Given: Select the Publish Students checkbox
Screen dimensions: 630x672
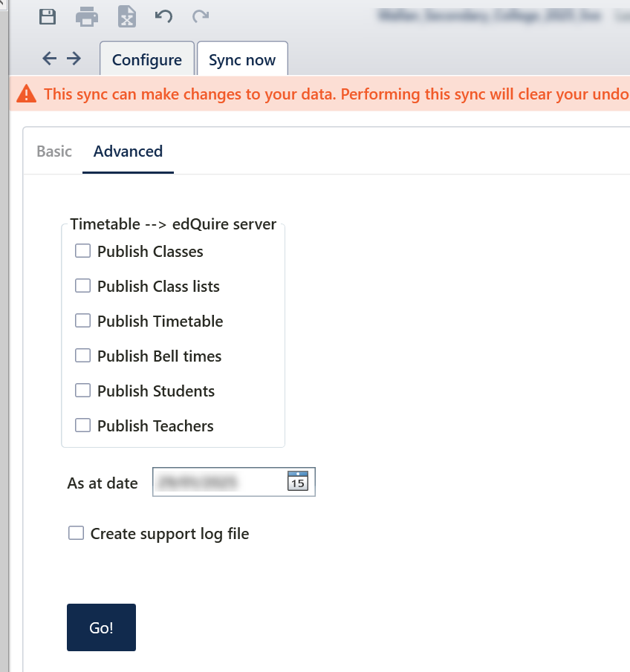Looking at the screenshot, I should click(x=83, y=391).
